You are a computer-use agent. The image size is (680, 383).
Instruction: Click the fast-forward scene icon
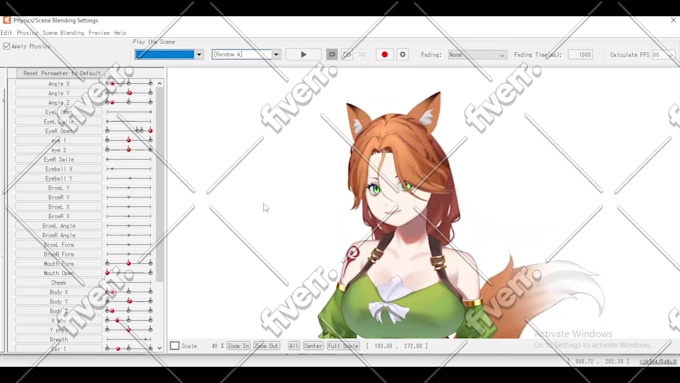[347, 54]
